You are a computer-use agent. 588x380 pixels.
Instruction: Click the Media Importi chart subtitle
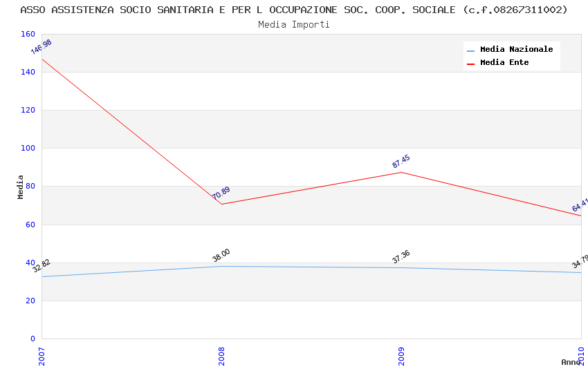pyautogui.click(x=294, y=25)
